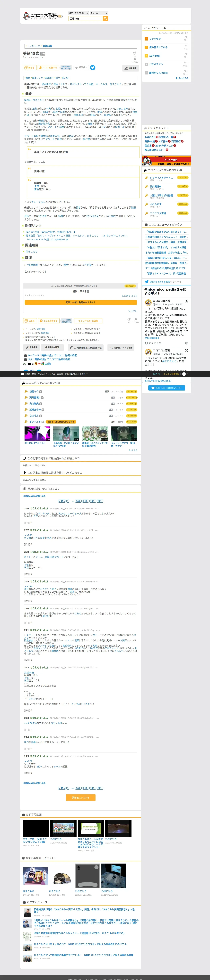Jump to comment page 241-
210x980 pixels.
click(x=93, y=501)
